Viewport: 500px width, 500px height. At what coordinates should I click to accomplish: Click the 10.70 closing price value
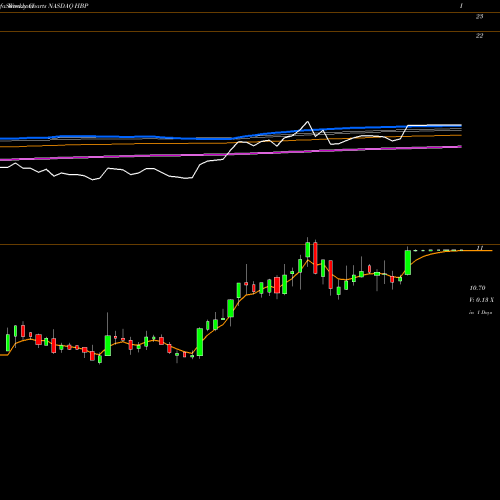pyautogui.click(x=477, y=288)
